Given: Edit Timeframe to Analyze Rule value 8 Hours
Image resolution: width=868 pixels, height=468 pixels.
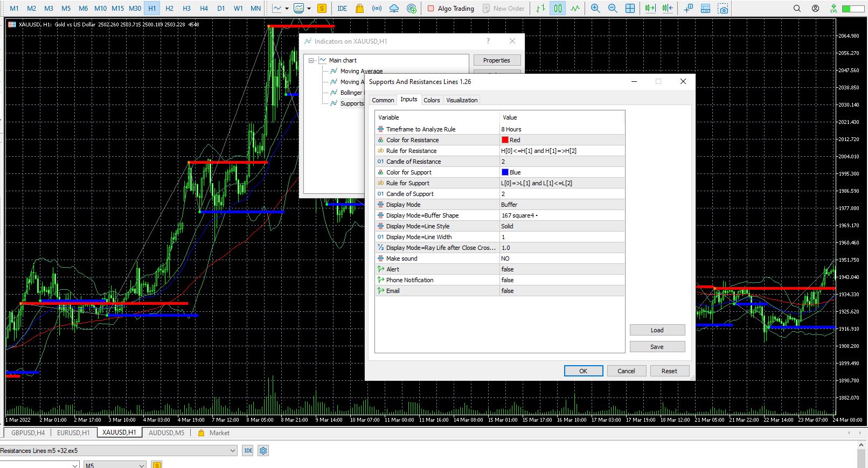Looking at the screenshot, I should point(562,129).
